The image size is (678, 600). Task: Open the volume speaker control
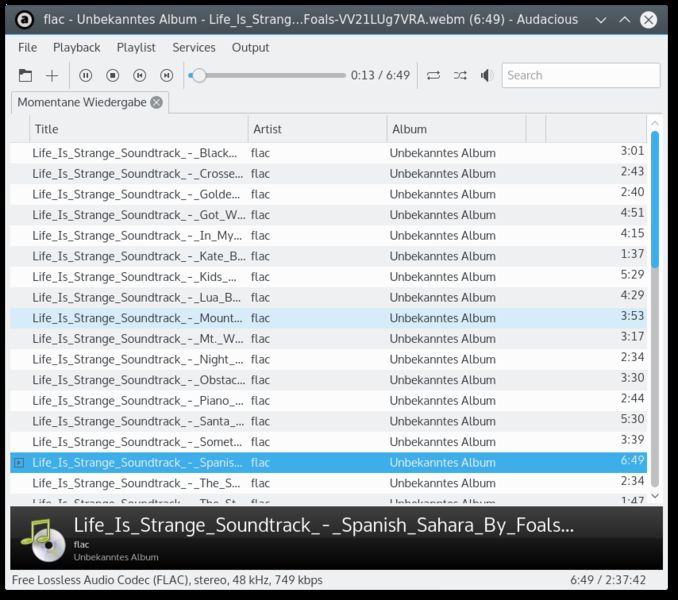[487, 76]
